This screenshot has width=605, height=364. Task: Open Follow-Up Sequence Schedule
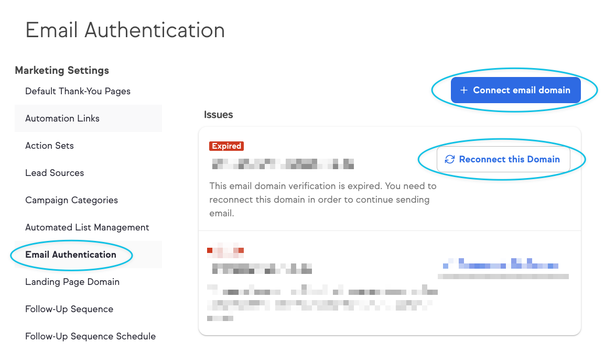[x=90, y=336]
